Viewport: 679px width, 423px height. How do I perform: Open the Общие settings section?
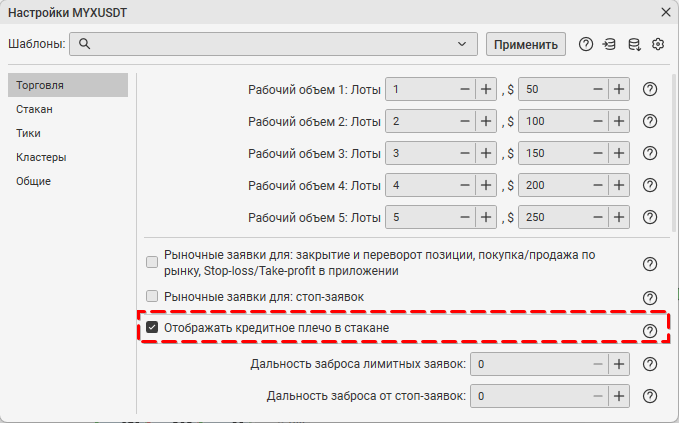tap(68, 181)
